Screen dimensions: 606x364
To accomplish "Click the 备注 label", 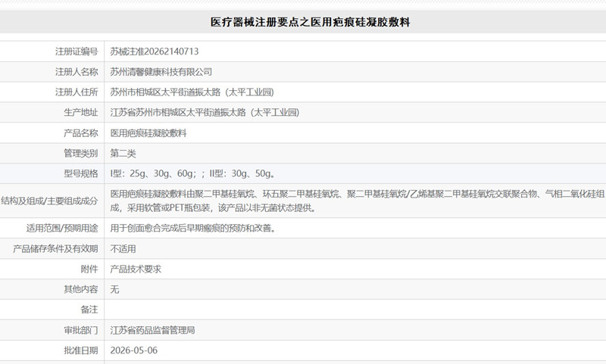I will [89, 310].
